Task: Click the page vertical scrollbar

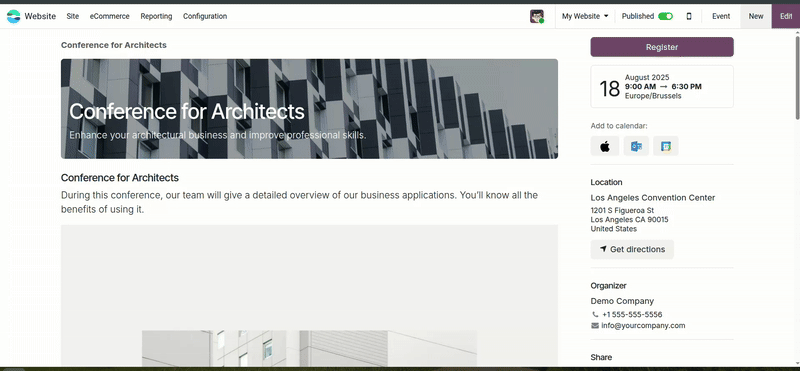Action: click(797, 77)
